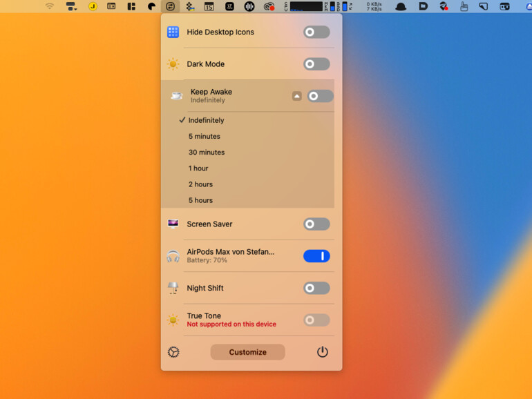Click the network speed KB/s indicator

click(x=374, y=6)
